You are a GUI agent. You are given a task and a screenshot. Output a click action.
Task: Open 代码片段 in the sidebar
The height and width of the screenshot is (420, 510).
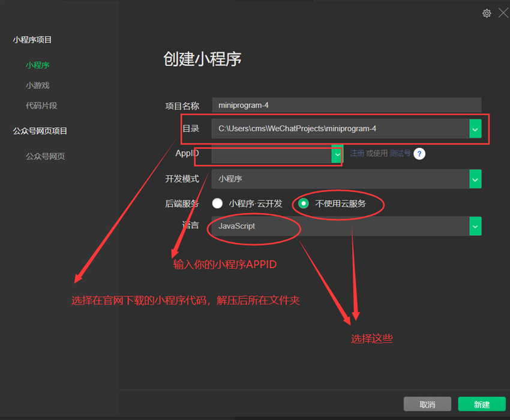(41, 106)
